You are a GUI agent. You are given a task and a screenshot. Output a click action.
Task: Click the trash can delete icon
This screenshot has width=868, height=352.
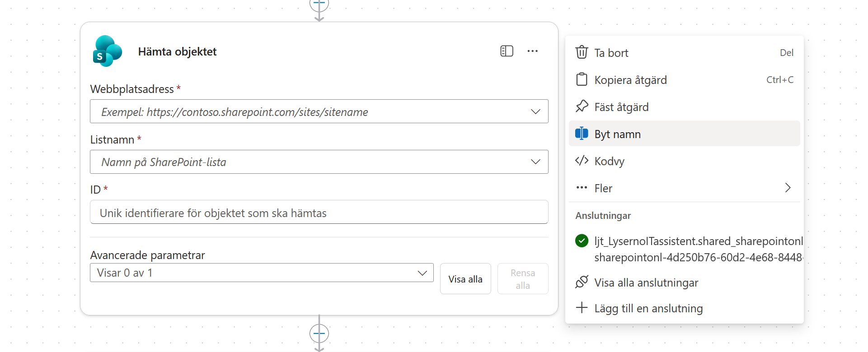(582, 52)
